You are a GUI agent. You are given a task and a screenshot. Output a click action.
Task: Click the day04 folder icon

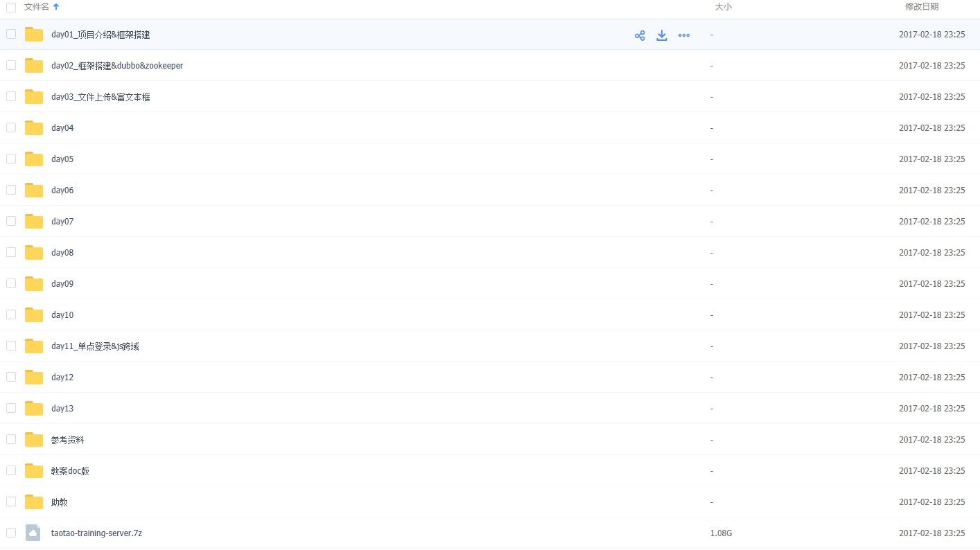(34, 128)
